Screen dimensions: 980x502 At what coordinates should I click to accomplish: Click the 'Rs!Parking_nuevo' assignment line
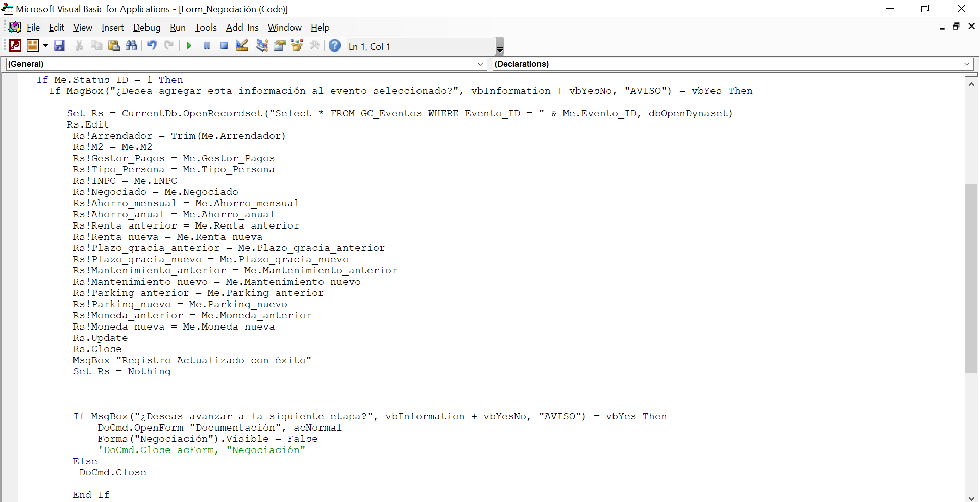coord(180,304)
